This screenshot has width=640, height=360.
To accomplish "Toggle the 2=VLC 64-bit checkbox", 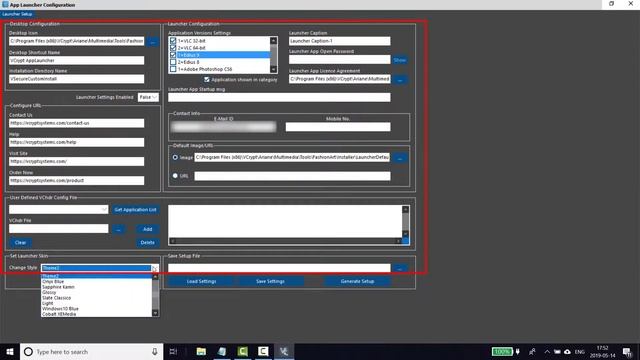I will click(173, 48).
